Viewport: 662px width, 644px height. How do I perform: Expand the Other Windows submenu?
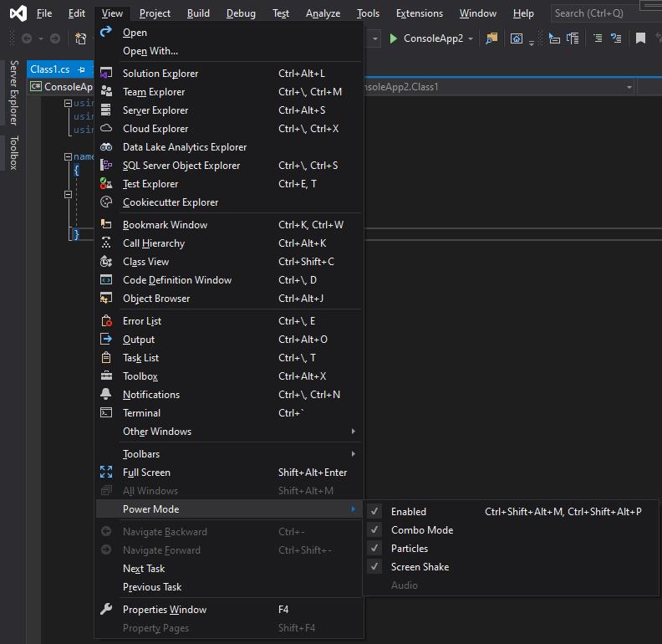[157, 432]
